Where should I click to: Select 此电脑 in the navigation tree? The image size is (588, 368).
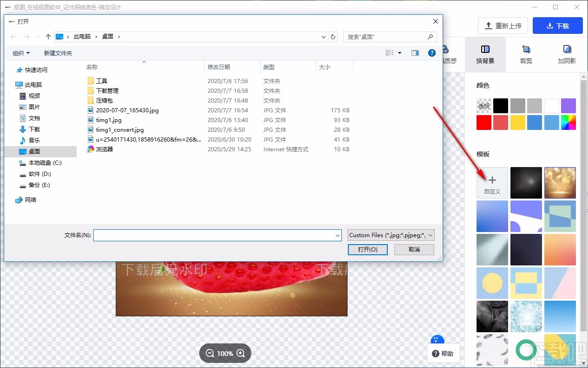(x=33, y=84)
